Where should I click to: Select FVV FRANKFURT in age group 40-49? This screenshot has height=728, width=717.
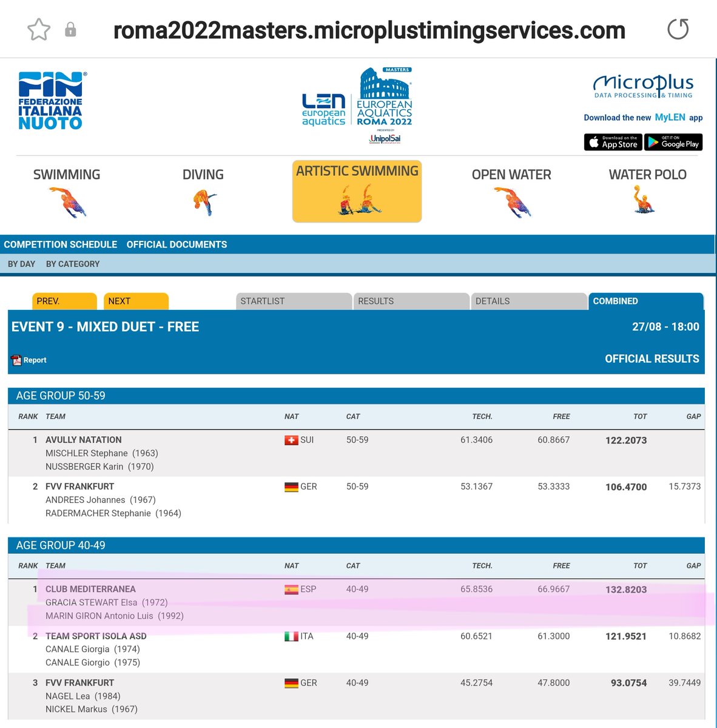point(79,683)
